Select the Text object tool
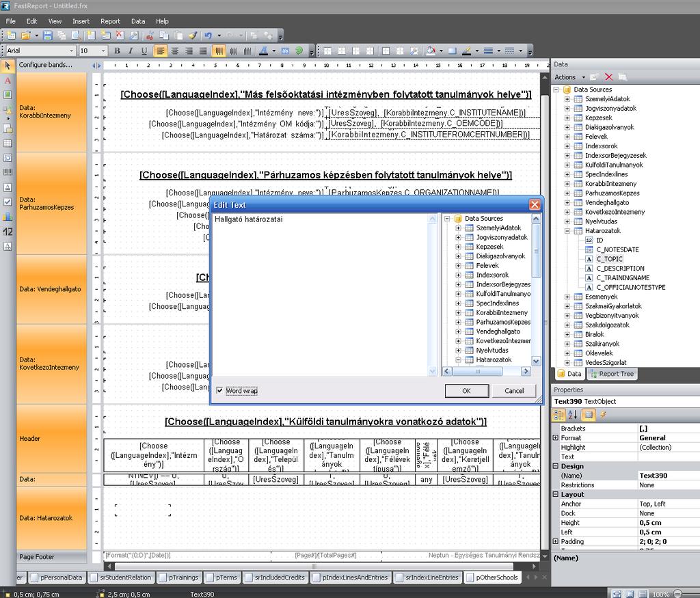 [x=8, y=81]
